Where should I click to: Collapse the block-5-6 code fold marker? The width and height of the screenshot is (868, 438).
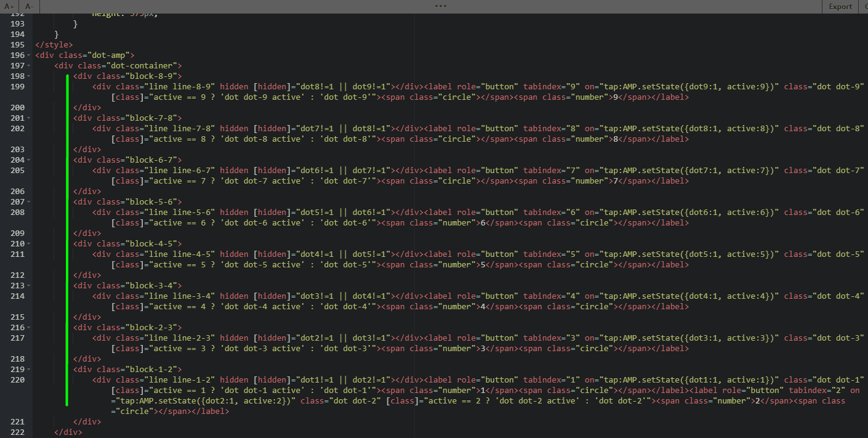(28, 201)
